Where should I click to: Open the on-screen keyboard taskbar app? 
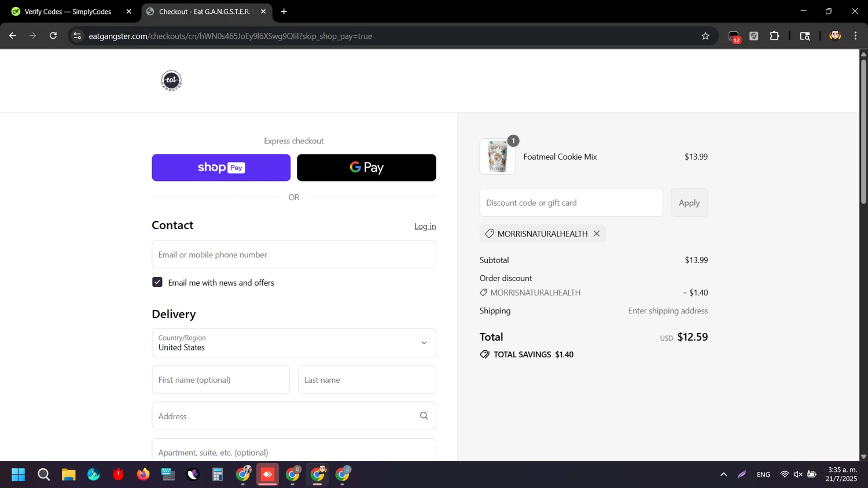click(168, 475)
